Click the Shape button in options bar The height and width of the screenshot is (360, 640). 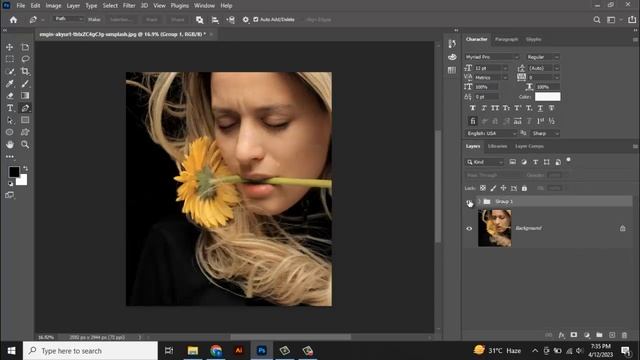click(178, 20)
